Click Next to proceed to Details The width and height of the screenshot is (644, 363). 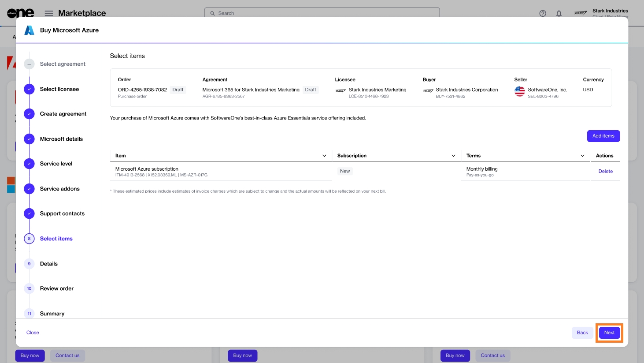click(609, 333)
